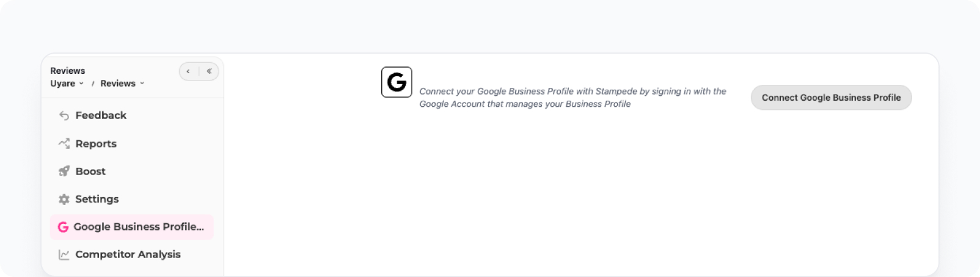Click the Settings gear icon
This screenshot has width=980, height=277.
64,199
